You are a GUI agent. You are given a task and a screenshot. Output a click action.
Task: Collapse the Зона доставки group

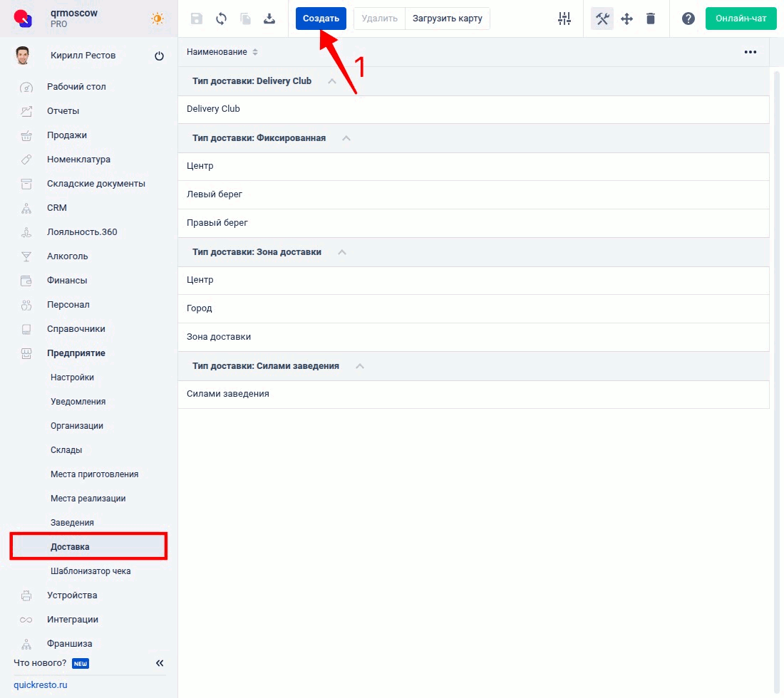[x=342, y=252]
